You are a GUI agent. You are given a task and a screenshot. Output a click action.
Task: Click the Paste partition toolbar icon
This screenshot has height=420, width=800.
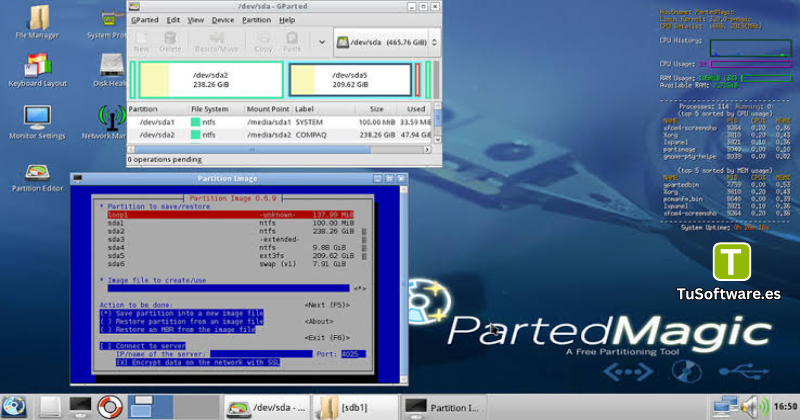(292, 42)
